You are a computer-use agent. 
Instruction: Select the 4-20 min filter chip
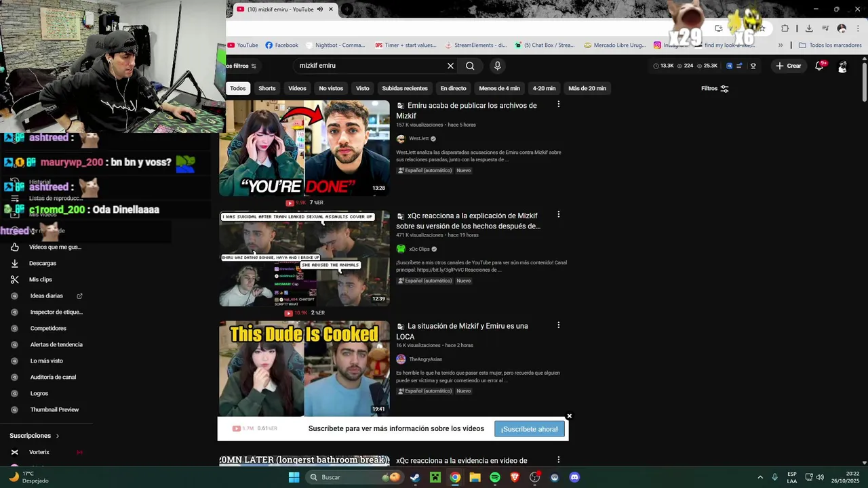pyautogui.click(x=544, y=88)
